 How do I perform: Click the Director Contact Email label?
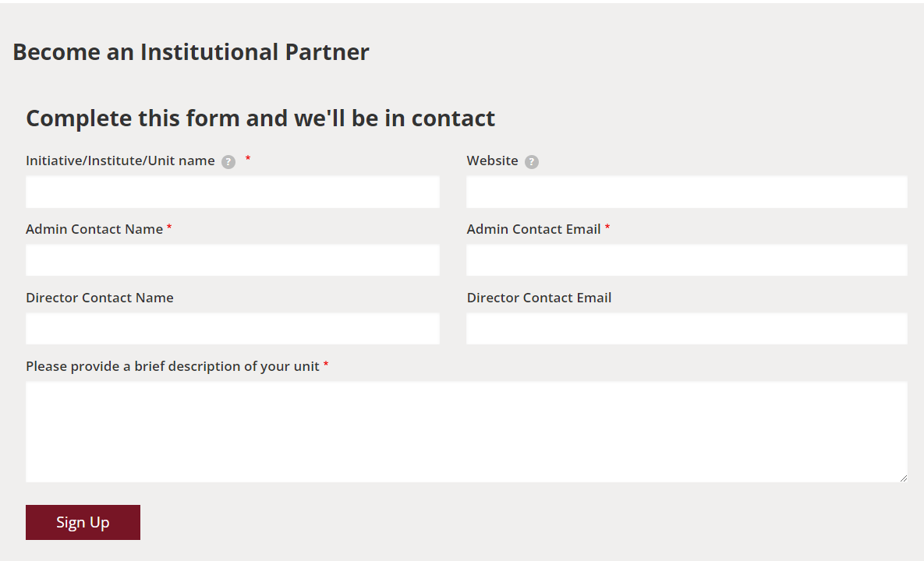coord(539,298)
